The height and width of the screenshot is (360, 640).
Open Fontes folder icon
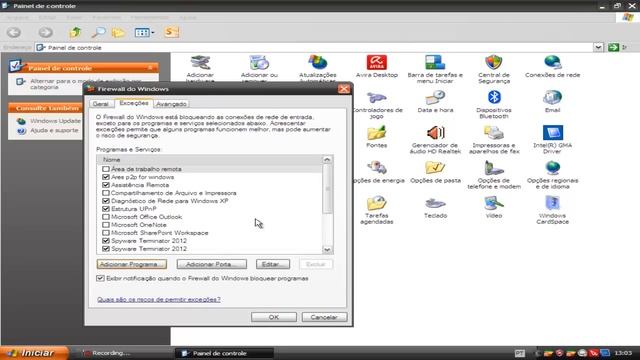[376, 137]
